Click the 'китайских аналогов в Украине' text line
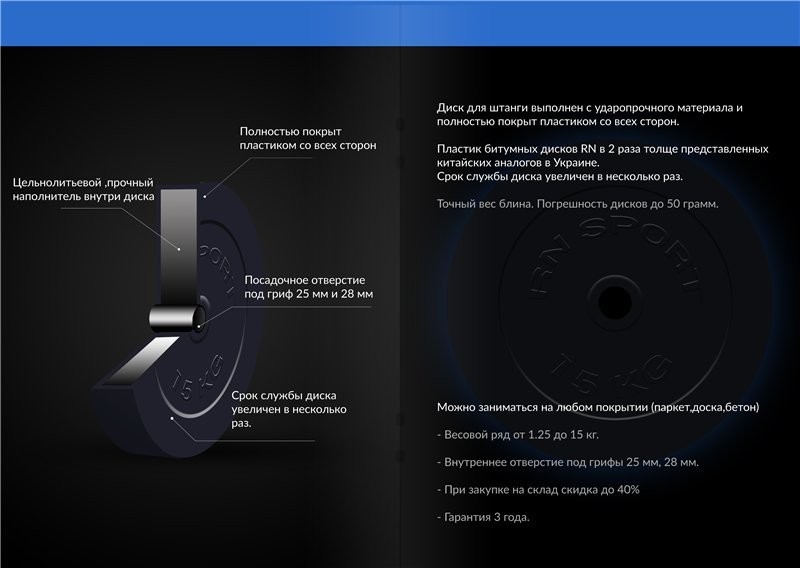800x568 pixels. [x=518, y=162]
